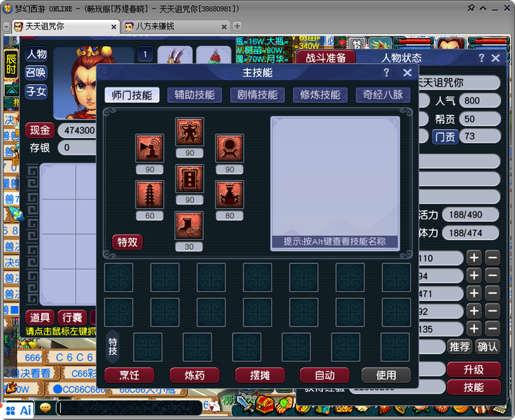Close the 主技能 skills window
Screen dimensions: 515x420
pos(407,73)
